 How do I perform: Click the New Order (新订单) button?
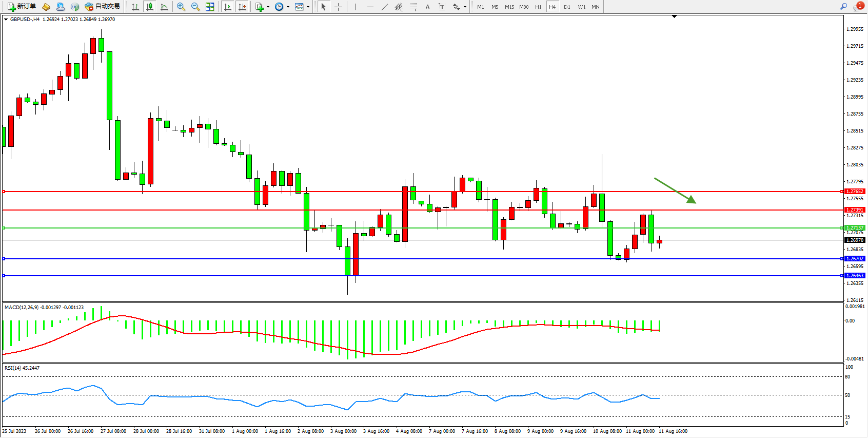pos(22,7)
